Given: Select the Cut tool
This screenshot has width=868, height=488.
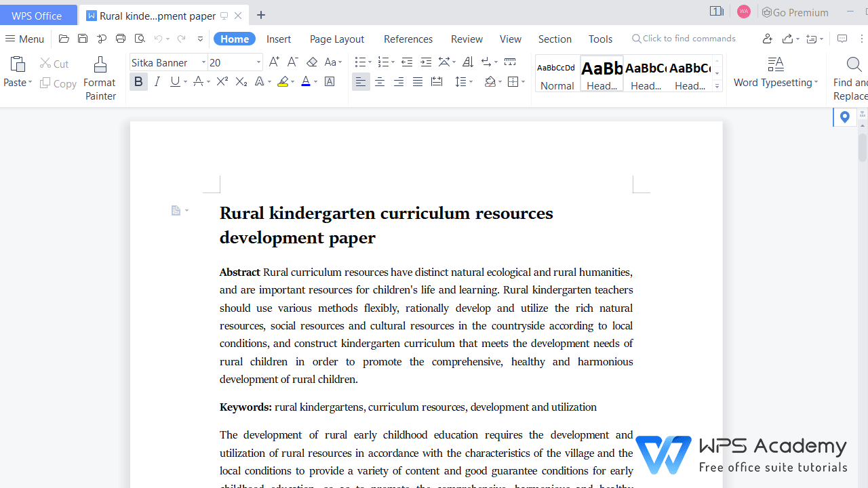Looking at the screenshot, I should tap(54, 63).
